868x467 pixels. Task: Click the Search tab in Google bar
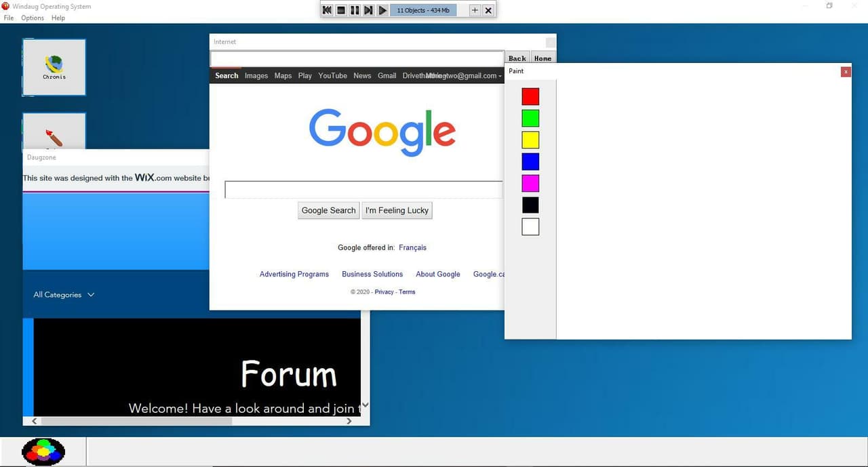226,76
